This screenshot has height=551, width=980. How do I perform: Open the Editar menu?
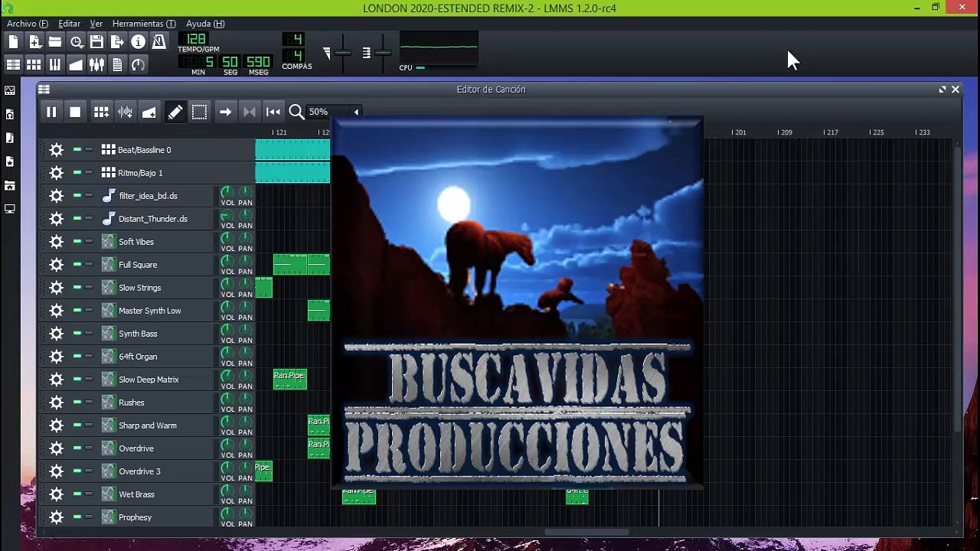(69, 24)
